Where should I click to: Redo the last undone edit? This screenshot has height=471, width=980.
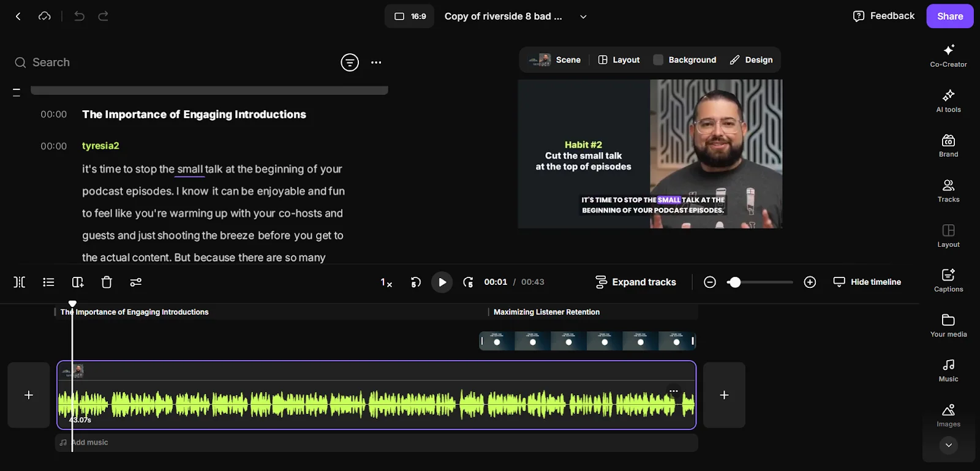pos(104,17)
